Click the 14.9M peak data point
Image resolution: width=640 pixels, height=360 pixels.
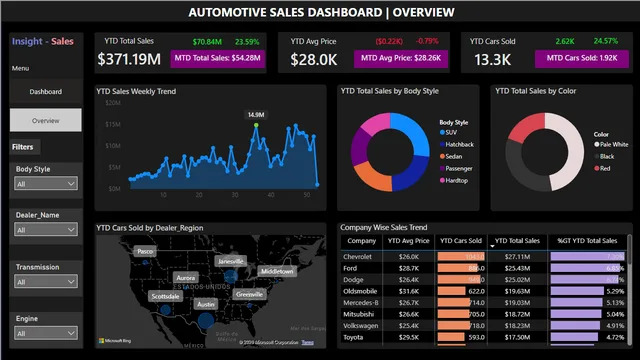(256, 125)
